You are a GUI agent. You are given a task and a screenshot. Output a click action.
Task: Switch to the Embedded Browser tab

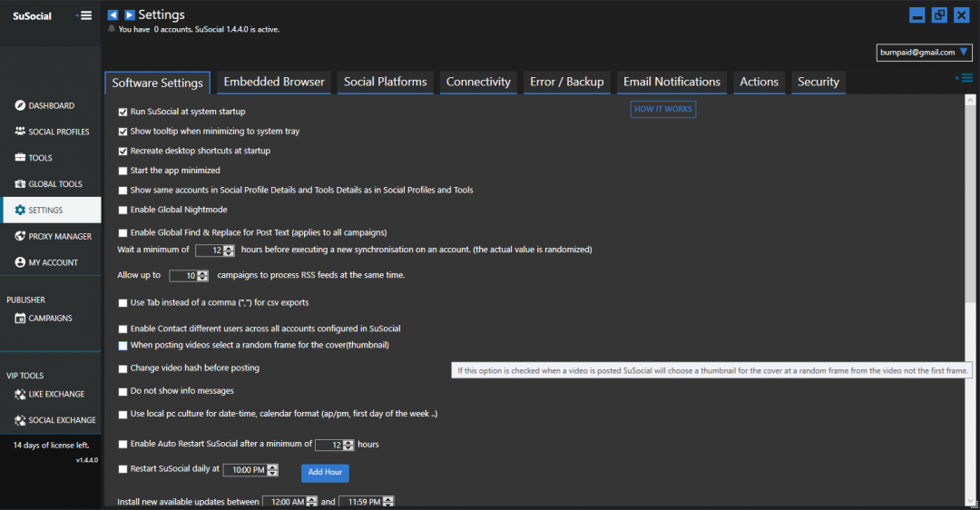click(x=274, y=83)
